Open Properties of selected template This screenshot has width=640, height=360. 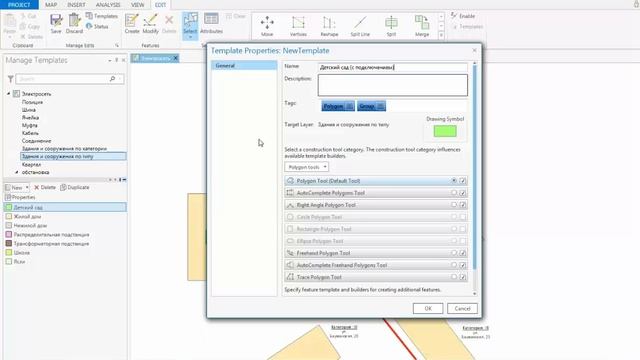[20, 197]
